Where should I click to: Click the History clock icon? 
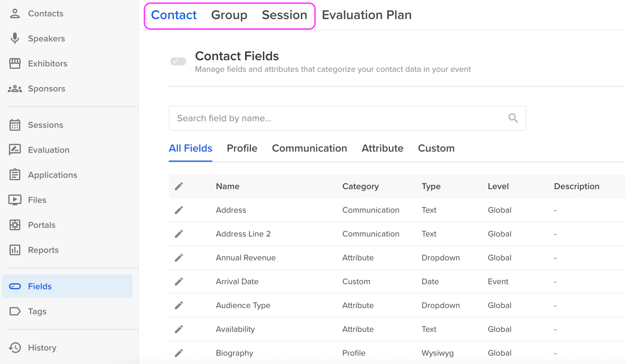(x=15, y=348)
